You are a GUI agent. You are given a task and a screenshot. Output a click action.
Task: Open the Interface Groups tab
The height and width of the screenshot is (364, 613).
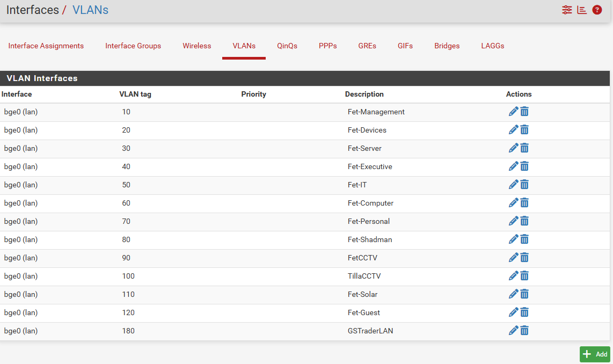[x=133, y=46]
